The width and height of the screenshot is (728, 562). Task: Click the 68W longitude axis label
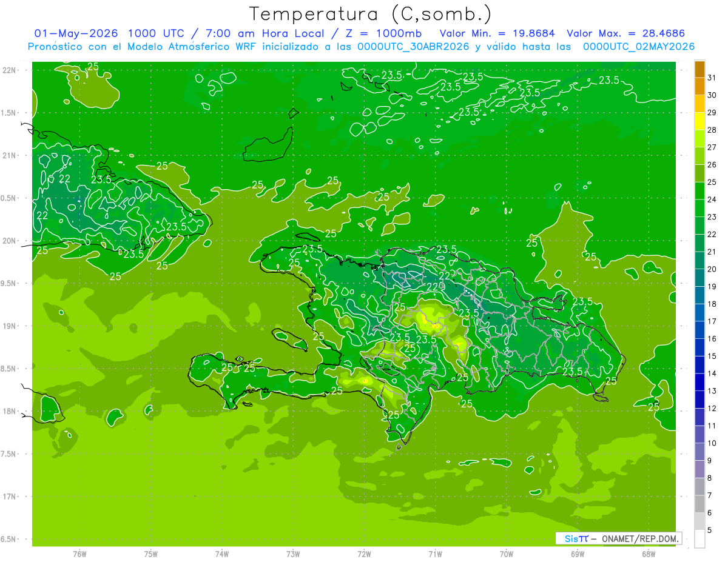coord(648,554)
